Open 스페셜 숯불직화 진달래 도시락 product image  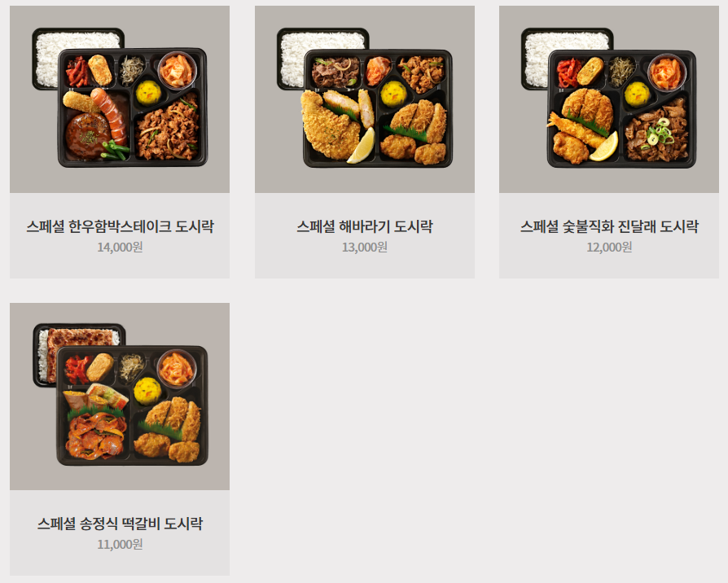pos(608,99)
